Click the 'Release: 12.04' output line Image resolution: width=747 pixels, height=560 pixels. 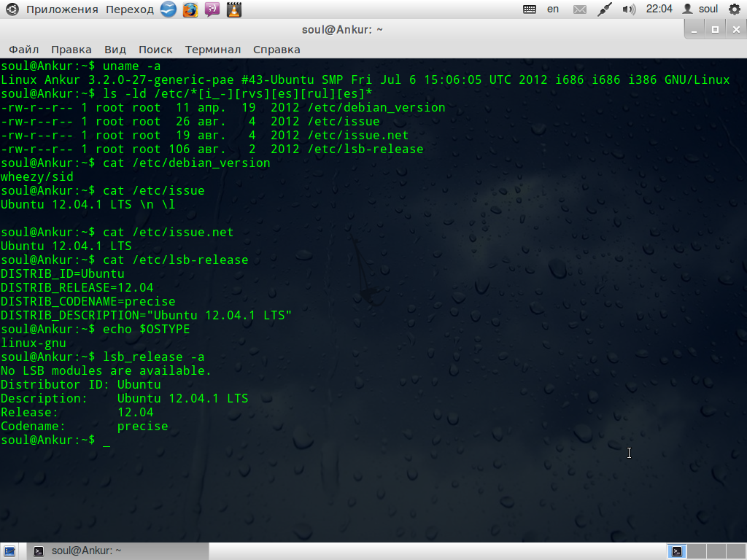click(77, 413)
